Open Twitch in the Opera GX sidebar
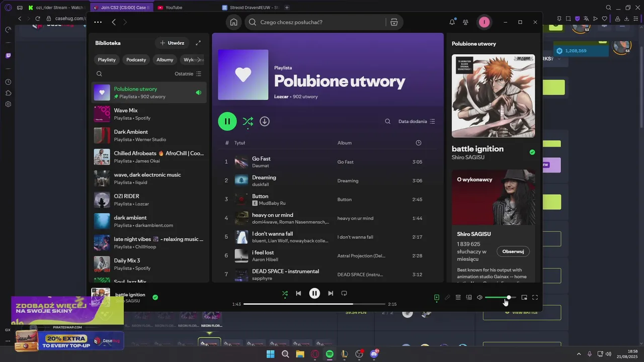Screen dimensions: 644x362 [8, 56]
